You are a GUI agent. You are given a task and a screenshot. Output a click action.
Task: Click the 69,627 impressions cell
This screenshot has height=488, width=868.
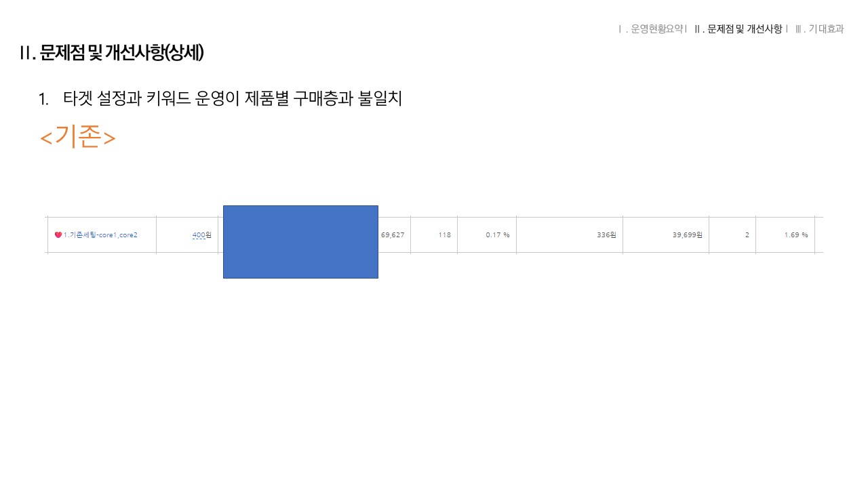(x=393, y=235)
